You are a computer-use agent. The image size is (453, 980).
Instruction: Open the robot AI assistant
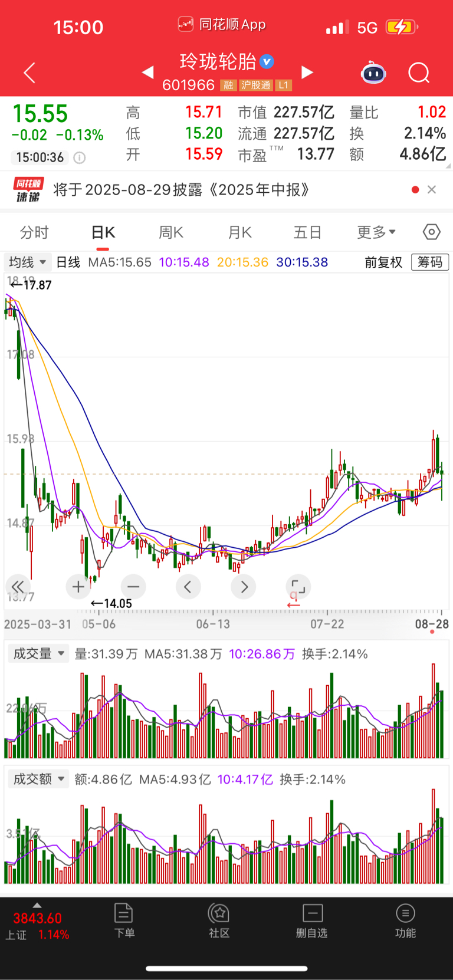pyautogui.click(x=373, y=73)
